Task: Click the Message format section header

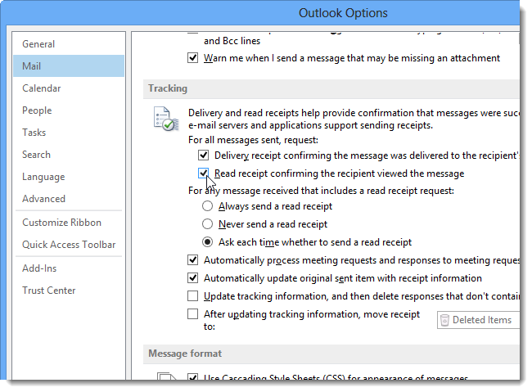Action: [331, 354]
